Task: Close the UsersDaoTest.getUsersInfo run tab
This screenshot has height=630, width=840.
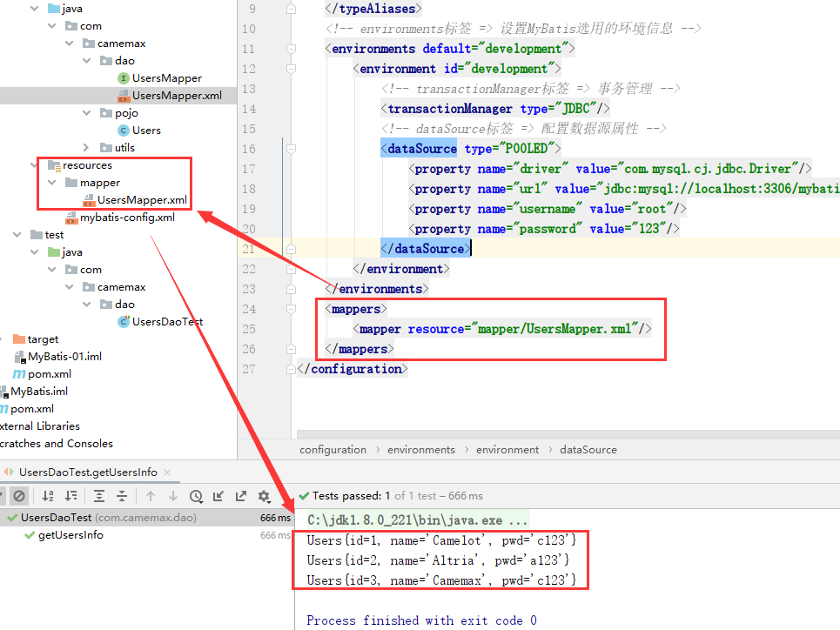Action: [x=167, y=473]
